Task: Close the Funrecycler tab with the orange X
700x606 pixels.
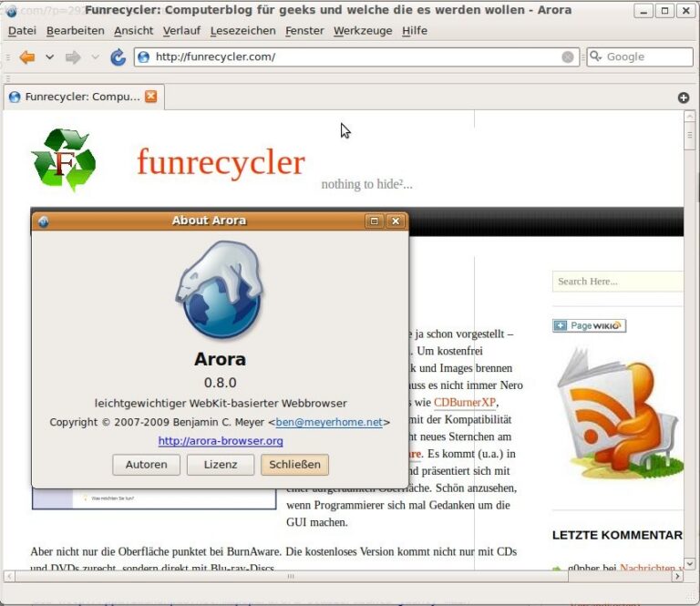Action: (151, 96)
